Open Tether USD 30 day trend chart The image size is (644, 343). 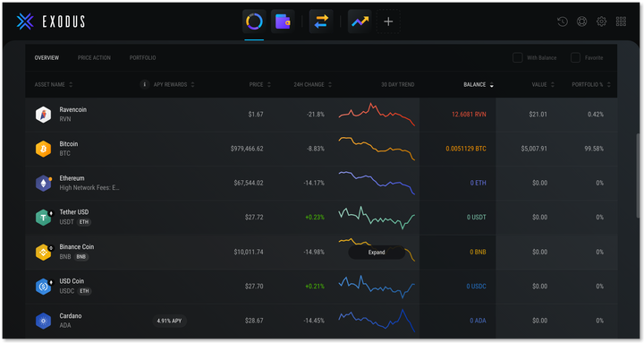377,217
